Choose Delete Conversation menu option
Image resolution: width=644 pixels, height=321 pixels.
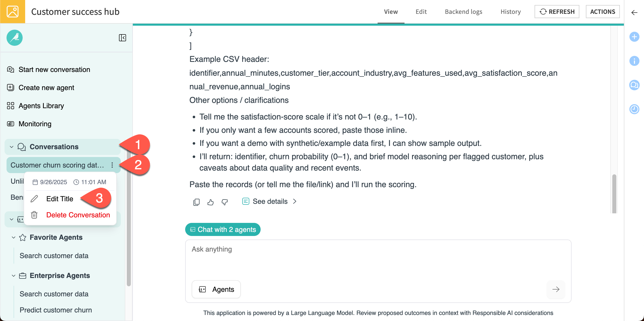pos(78,215)
